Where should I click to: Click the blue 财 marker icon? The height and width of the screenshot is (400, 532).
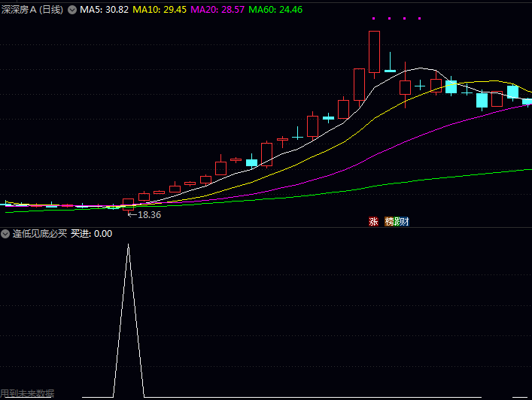pyautogui.click(x=406, y=221)
